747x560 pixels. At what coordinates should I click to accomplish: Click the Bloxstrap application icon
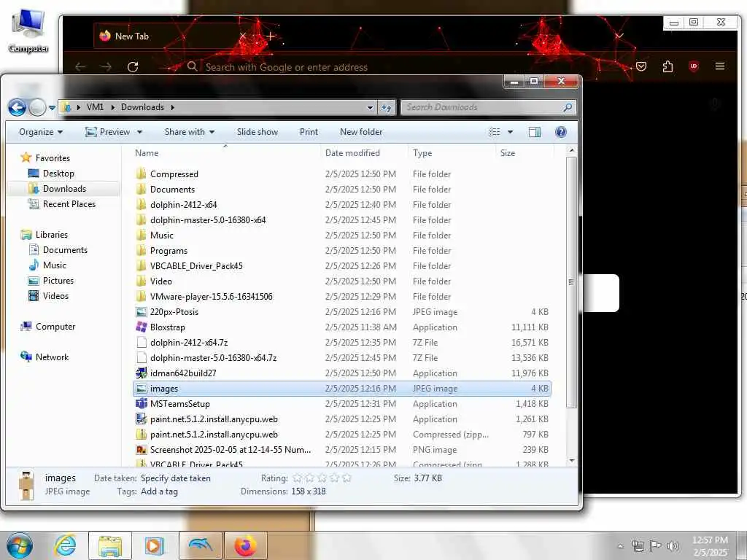pos(141,327)
